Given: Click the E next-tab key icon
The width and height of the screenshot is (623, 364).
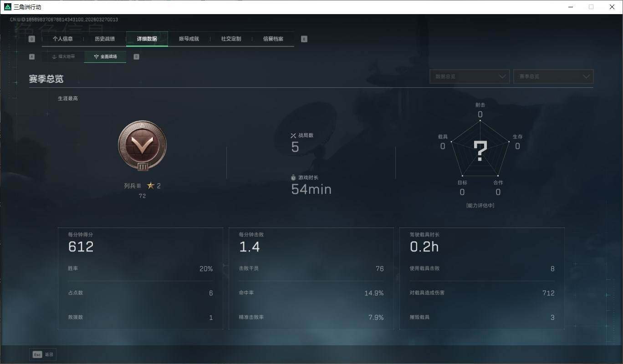Looking at the screenshot, I should point(304,39).
